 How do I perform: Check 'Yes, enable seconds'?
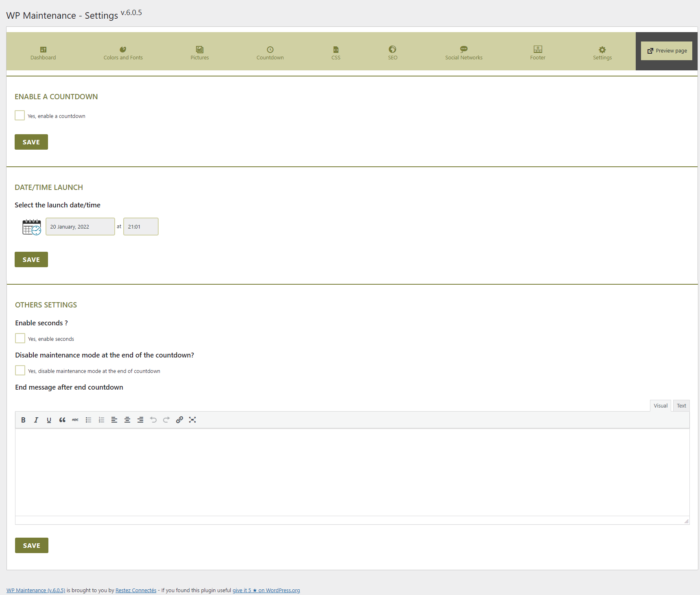pyautogui.click(x=20, y=338)
